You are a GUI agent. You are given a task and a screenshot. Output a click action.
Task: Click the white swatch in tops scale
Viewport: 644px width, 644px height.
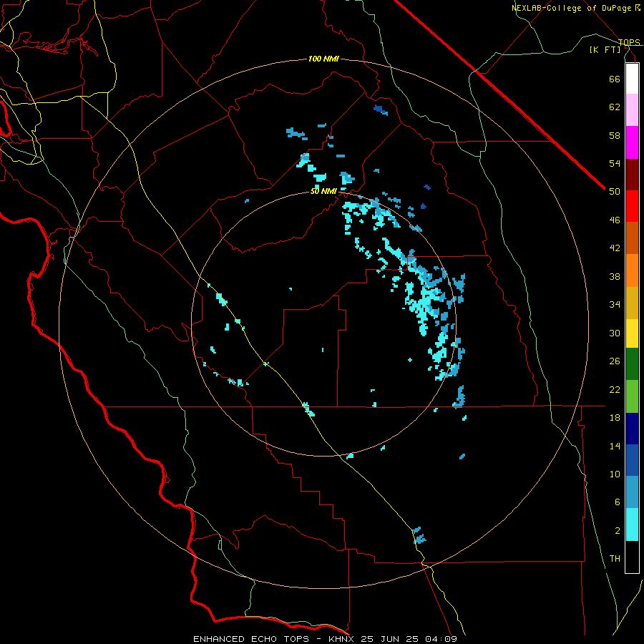[x=632, y=79]
